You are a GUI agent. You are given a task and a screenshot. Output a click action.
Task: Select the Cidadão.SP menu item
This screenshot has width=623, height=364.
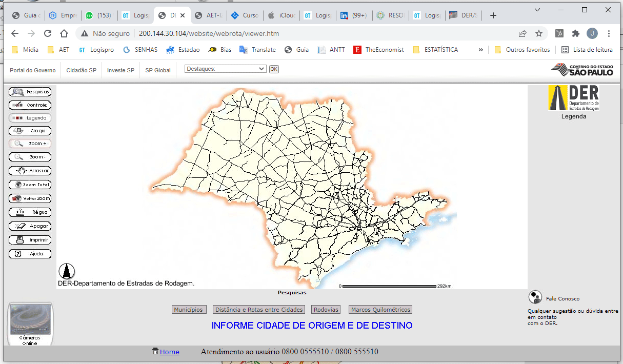(x=81, y=70)
